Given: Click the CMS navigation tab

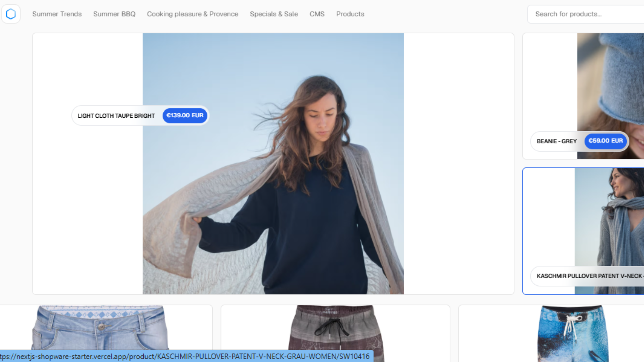Looking at the screenshot, I should [x=317, y=14].
